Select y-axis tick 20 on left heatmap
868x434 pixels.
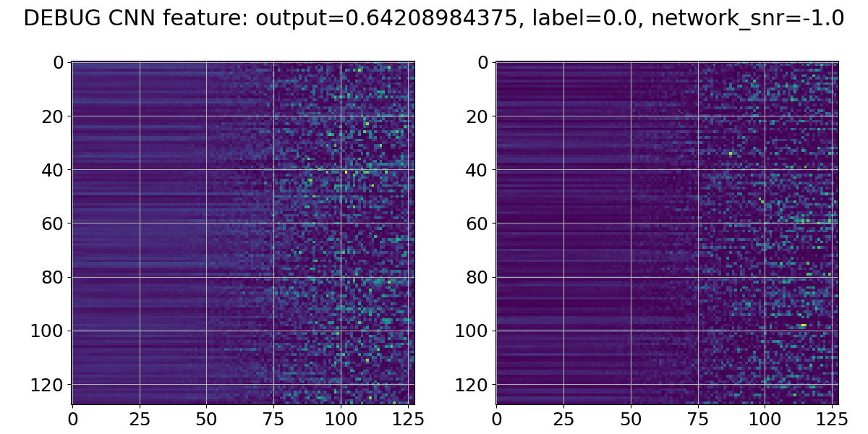coord(51,116)
